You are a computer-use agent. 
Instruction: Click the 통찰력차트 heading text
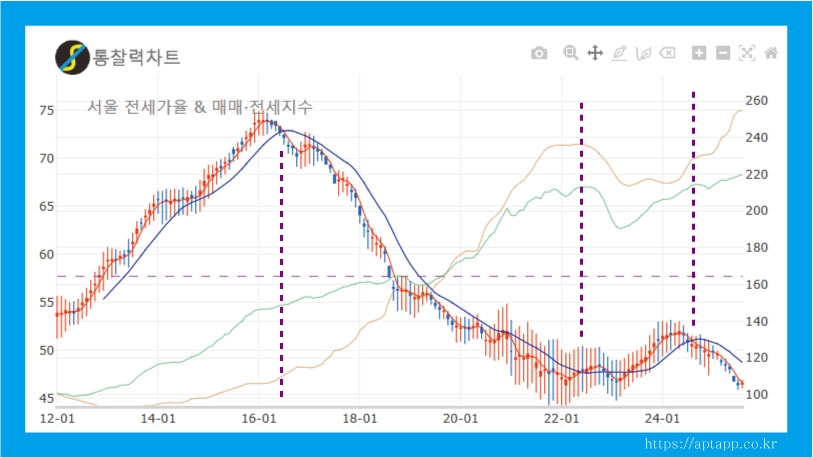pyautogui.click(x=136, y=57)
